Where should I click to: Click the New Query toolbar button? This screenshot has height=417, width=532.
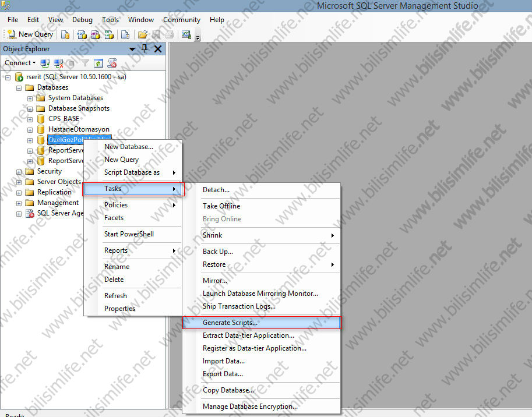[x=30, y=34]
